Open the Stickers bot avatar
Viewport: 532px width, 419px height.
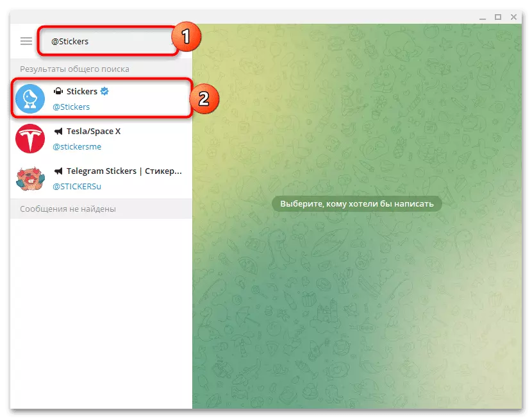30,98
